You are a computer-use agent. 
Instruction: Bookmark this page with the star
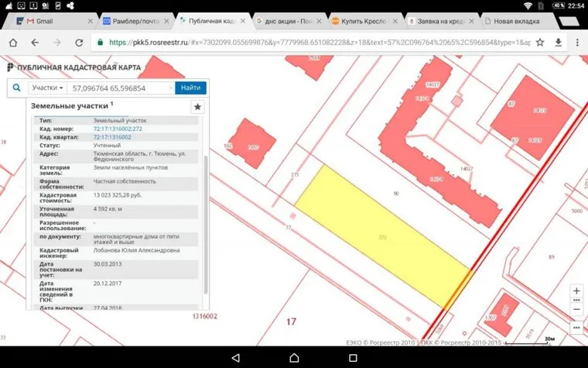tap(540, 42)
